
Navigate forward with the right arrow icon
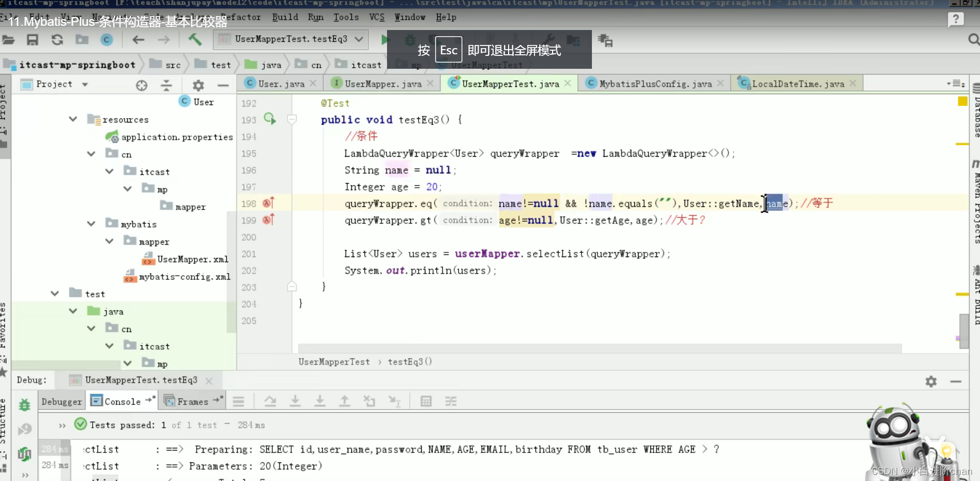point(164,40)
